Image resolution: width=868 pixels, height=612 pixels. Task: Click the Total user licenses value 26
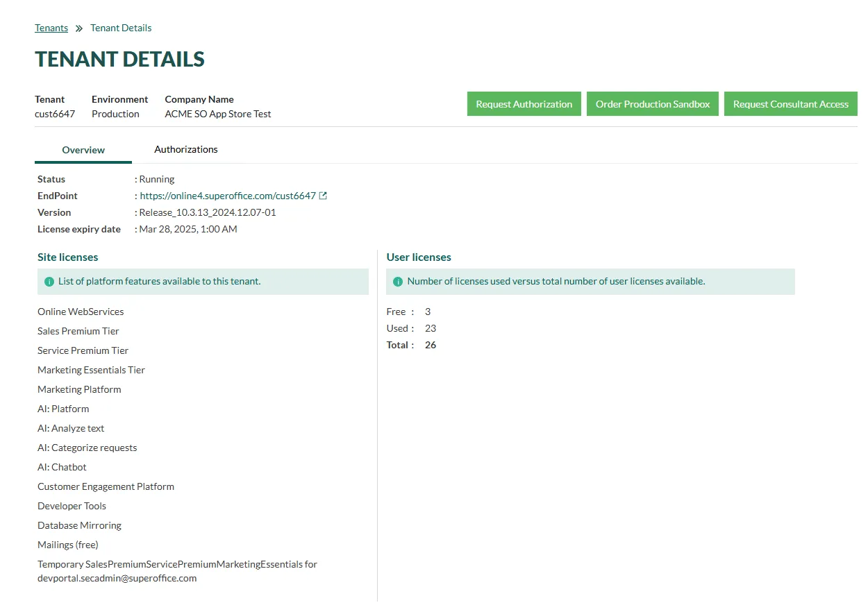point(431,346)
